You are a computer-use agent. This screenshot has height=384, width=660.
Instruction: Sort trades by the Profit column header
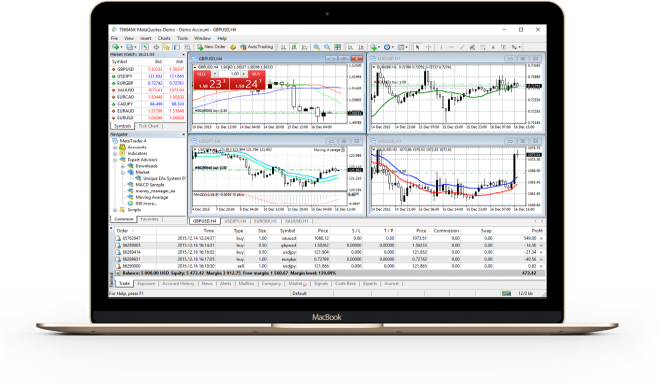pos(537,231)
